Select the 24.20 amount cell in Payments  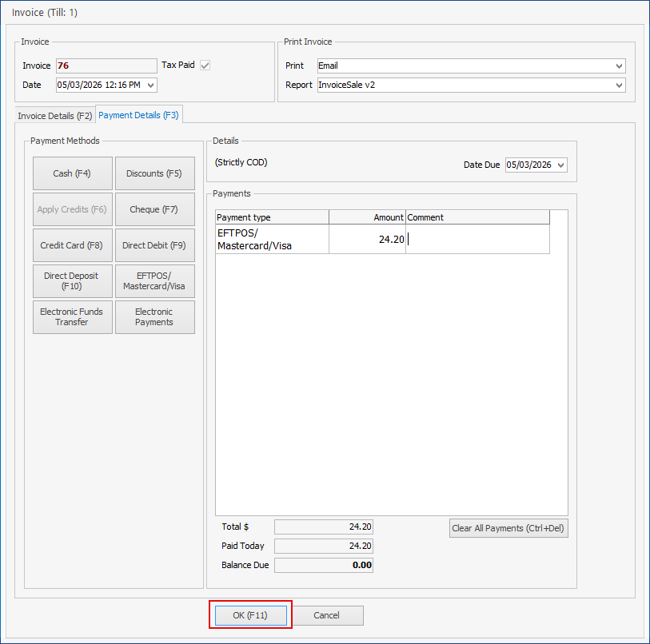367,239
